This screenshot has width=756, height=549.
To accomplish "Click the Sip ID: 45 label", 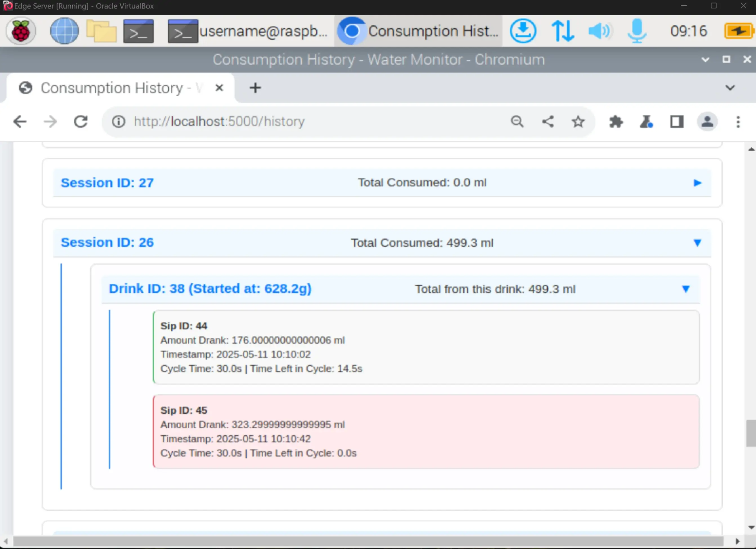I will click(184, 411).
